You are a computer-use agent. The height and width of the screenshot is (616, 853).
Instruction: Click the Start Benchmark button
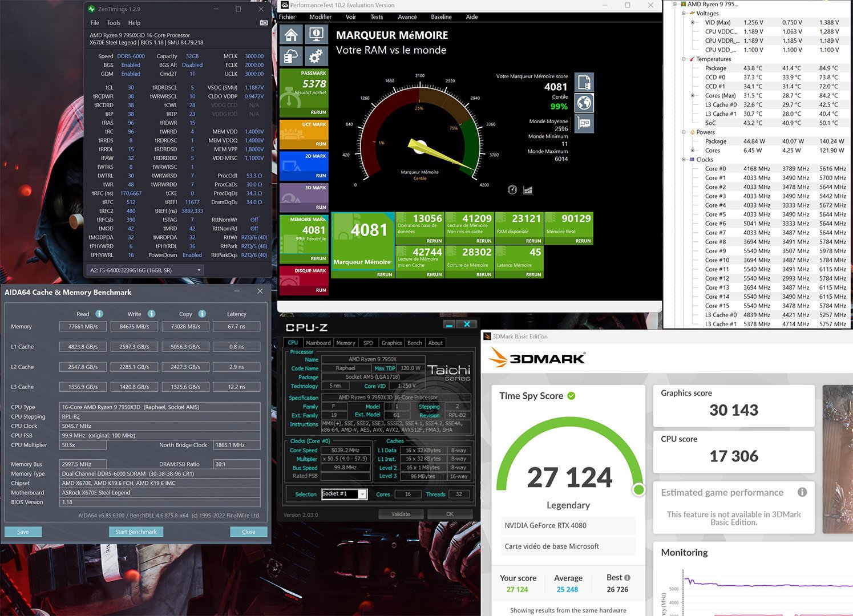pyautogui.click(x=136, y=532)
